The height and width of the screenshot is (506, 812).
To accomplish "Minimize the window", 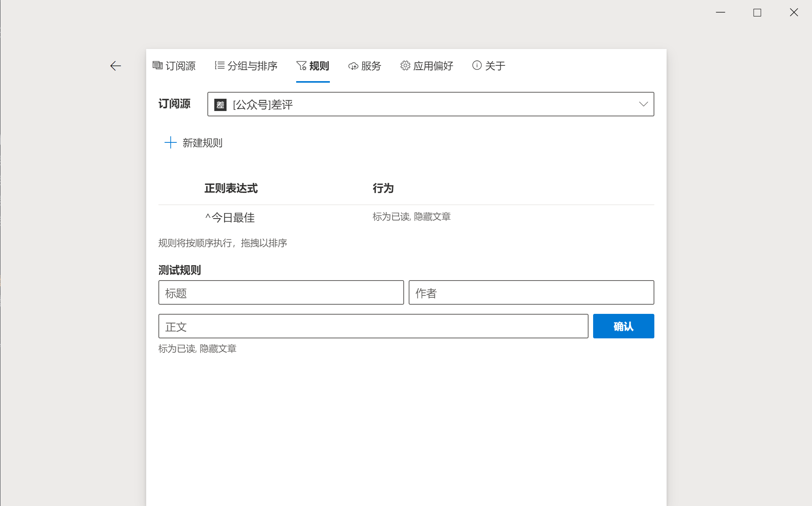I will pyautogui.click(x=721, y=13).
